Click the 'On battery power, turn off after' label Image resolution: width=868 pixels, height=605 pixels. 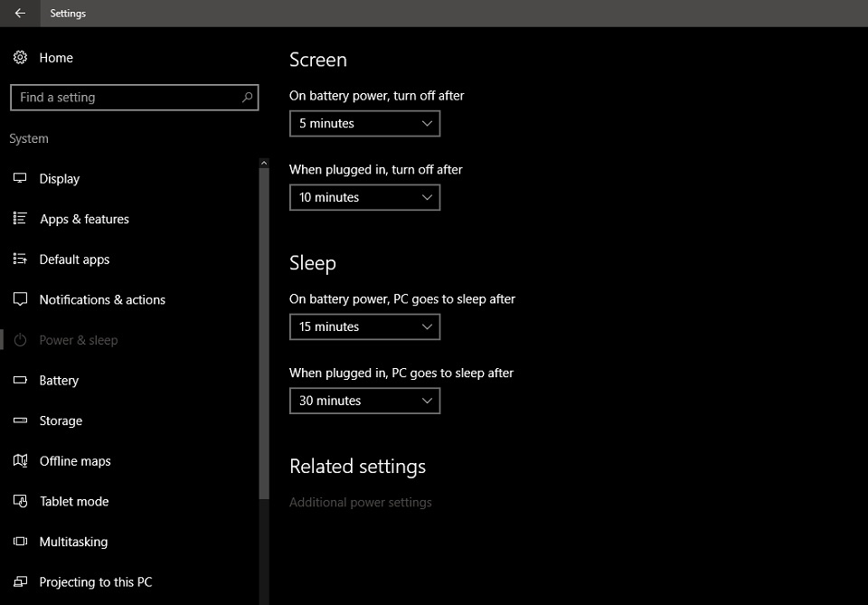tap(376, 96)
